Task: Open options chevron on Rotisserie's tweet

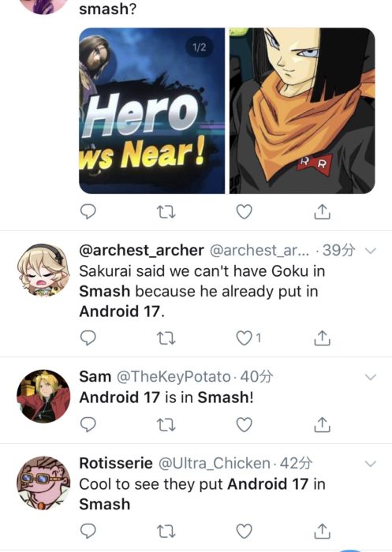Action: (371, 464)
